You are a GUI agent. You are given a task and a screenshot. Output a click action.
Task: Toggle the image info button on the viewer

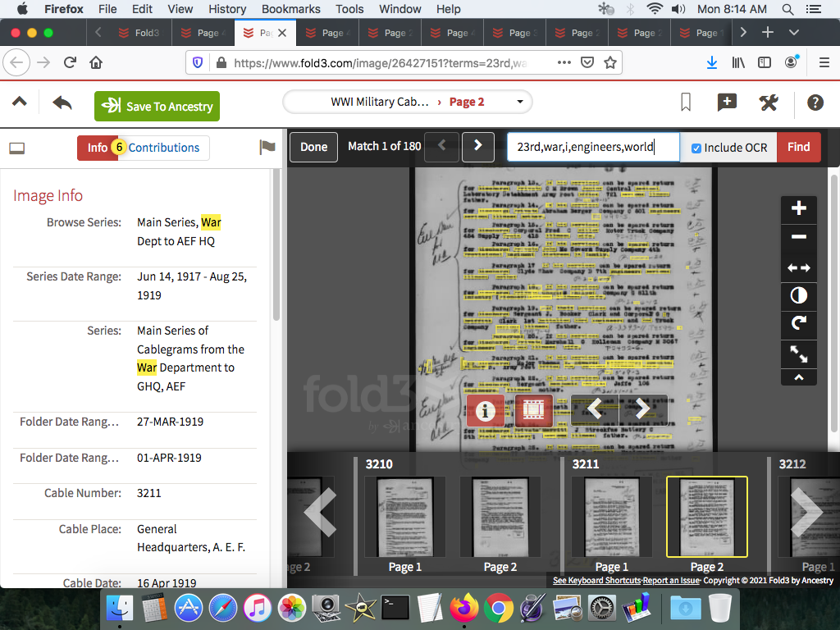pyautogui.click(x=485, y=410)
